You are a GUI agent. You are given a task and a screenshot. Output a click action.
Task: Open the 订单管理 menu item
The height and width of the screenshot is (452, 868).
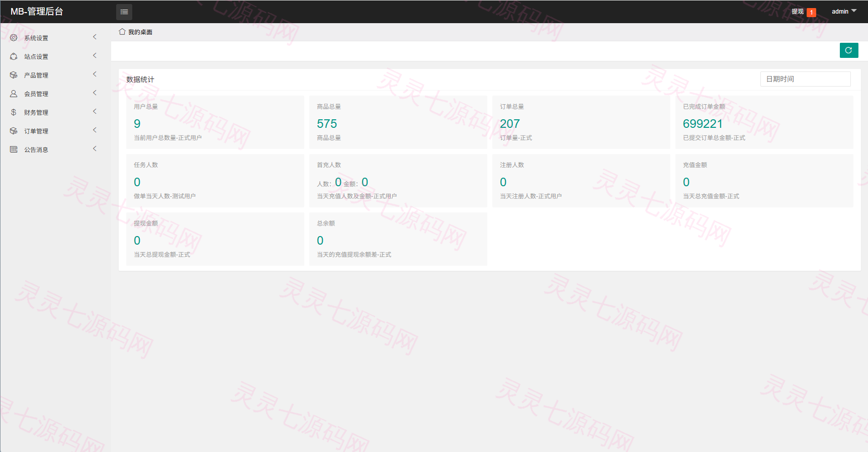[55, 131]
